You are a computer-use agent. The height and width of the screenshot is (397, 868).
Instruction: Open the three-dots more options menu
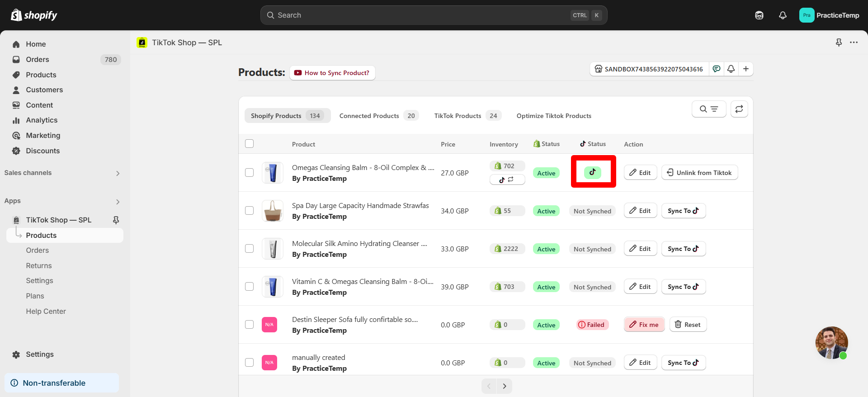pos(854,43)
